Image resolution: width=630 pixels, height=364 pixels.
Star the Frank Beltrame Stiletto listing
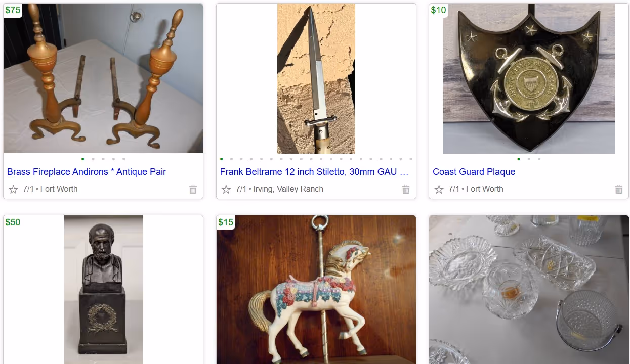coord(226,189)
